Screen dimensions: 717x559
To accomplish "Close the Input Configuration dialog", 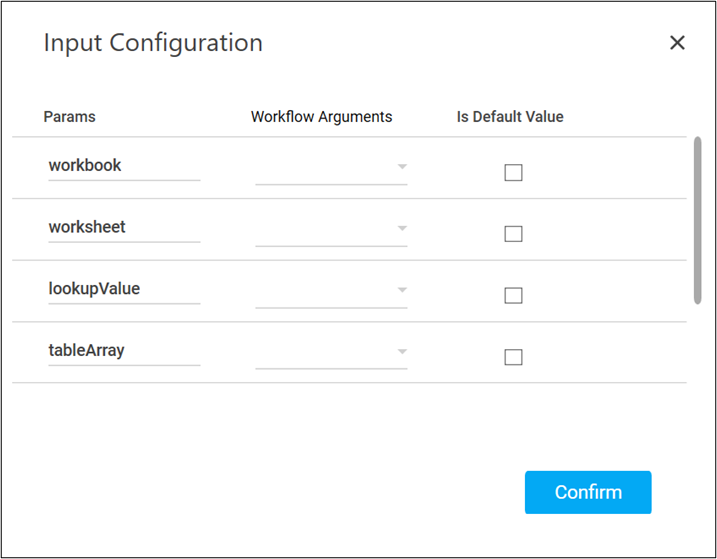I will (677, 43).
